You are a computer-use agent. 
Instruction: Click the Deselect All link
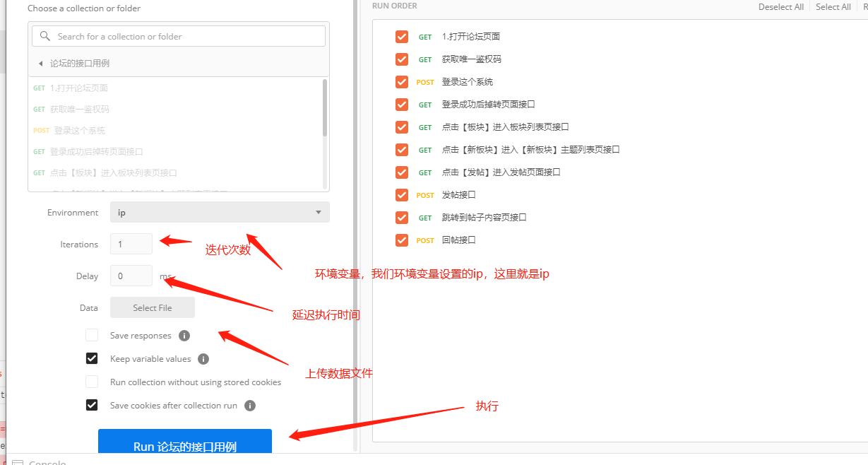click(781, 7)
